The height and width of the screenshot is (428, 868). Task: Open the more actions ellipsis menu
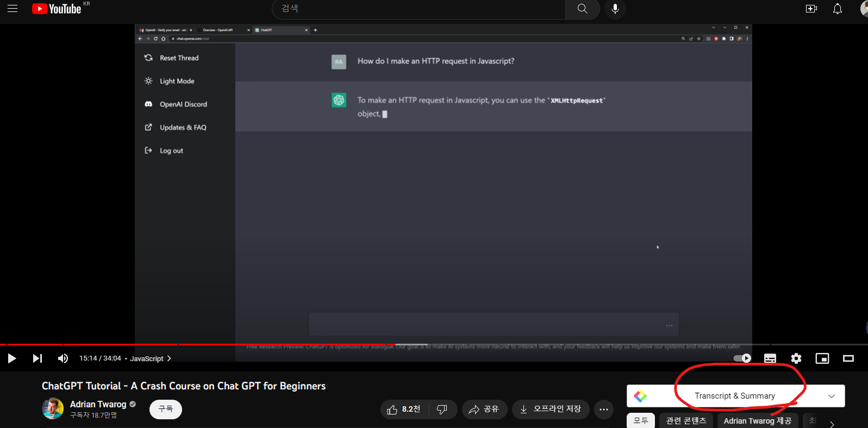(604, 410)
